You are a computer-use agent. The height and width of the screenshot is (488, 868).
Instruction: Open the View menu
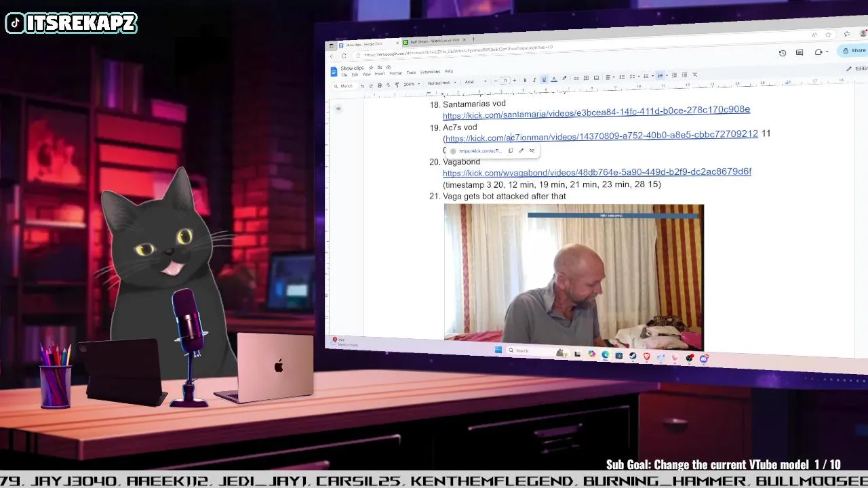click(x=366, y=74)
